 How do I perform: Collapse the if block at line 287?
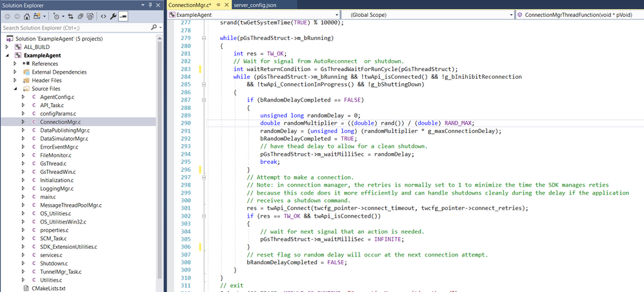[204, 100]
